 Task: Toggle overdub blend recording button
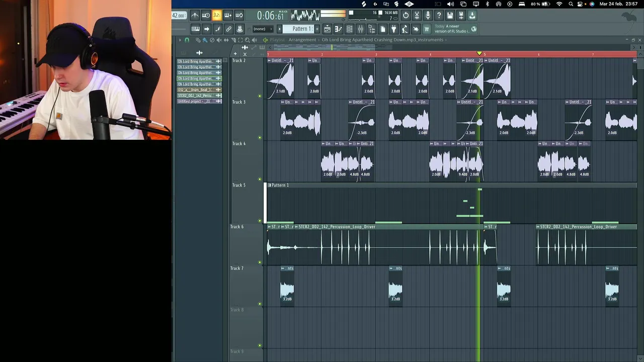[x=228, y=16]
